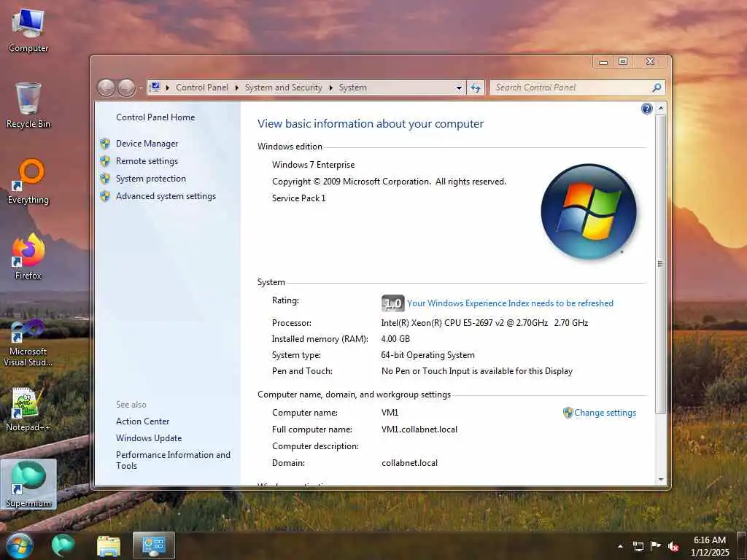Click the Device Manager shield icon
747x560 pixels.
click(x=105, y=144)
